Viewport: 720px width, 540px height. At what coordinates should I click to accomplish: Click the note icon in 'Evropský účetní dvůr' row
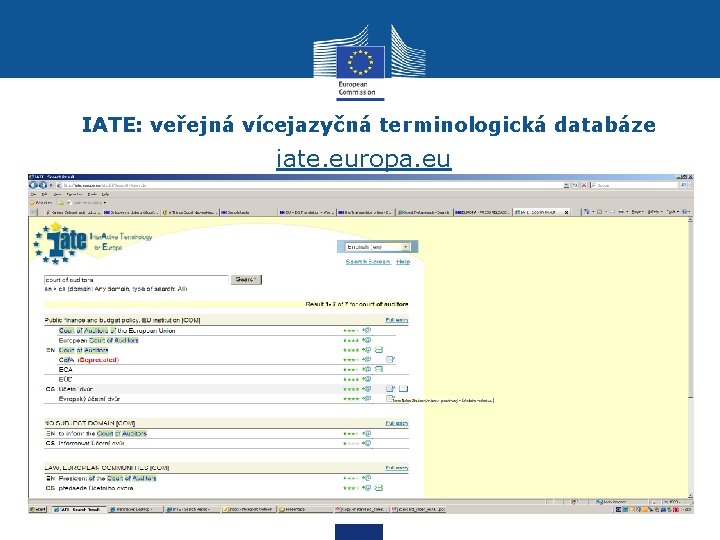pyautogui.click(x=389, y=399)
